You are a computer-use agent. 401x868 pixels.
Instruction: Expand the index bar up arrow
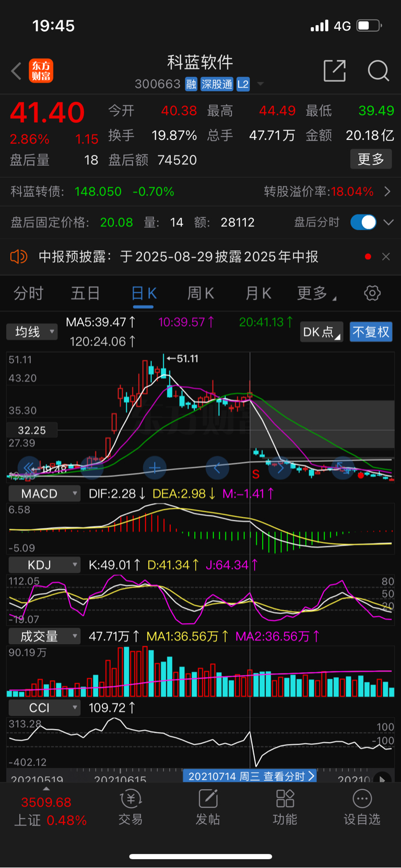tap(46, 789)
